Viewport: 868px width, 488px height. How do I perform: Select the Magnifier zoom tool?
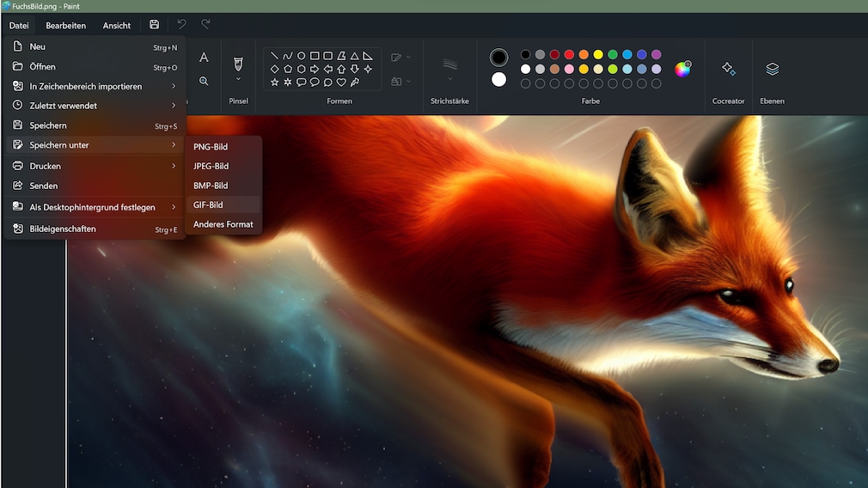point(204,81)
